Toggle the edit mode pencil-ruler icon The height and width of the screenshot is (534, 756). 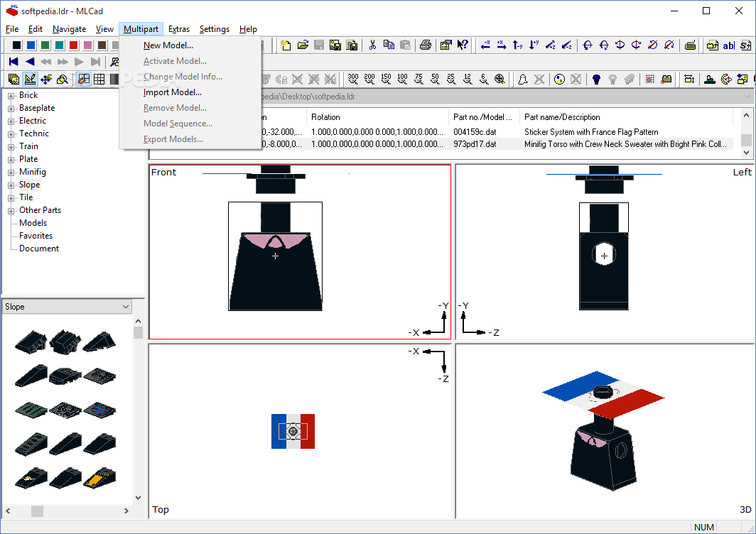[x=30, y=79]
